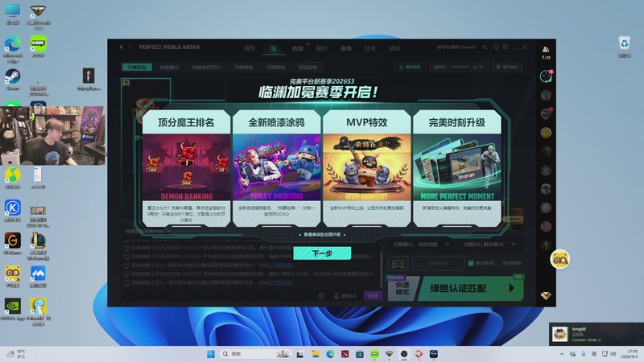
Task: Start 绿色认证匹配 green certified matchmaking
Action: (x=470, y=289)
